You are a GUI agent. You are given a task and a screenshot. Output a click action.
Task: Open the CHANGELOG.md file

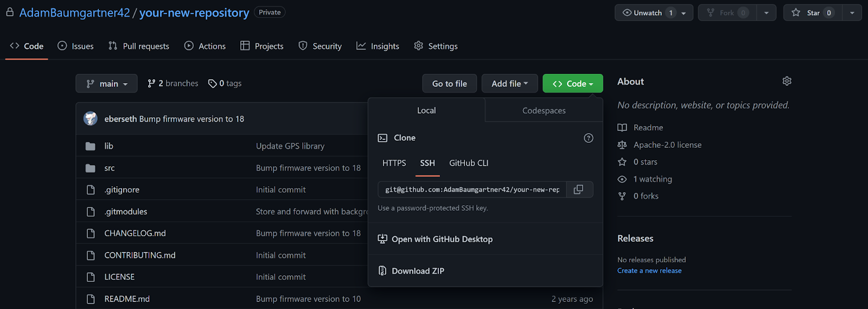135,233
